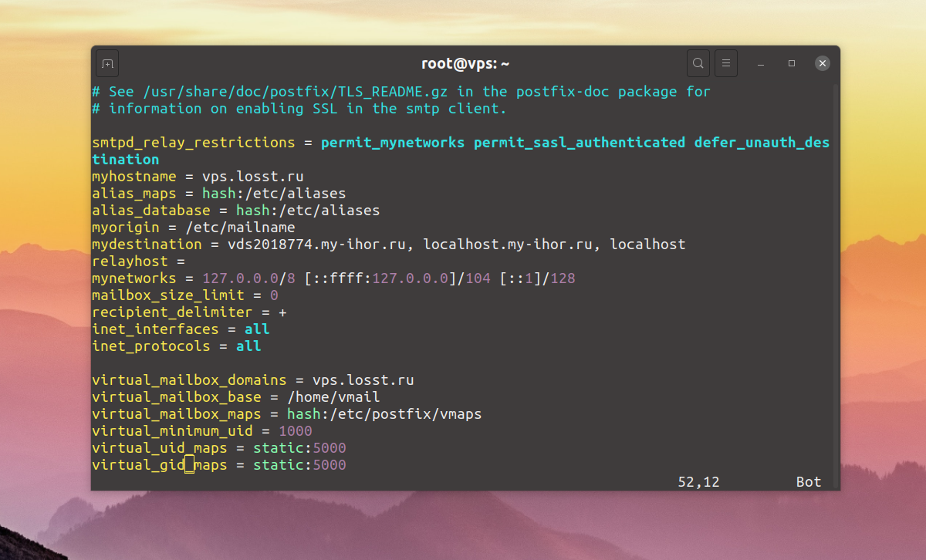Click the Bot scroll position indicator

809,482
